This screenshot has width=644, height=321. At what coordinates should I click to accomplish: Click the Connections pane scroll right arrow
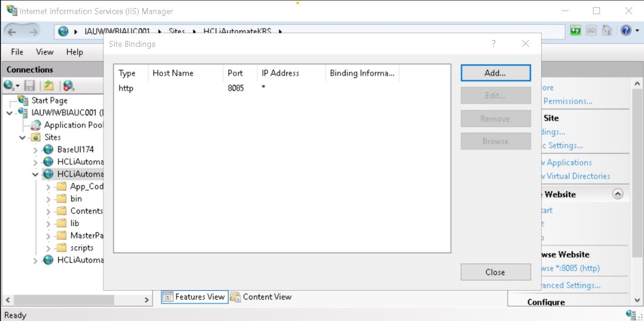click(x=147, y=300)
